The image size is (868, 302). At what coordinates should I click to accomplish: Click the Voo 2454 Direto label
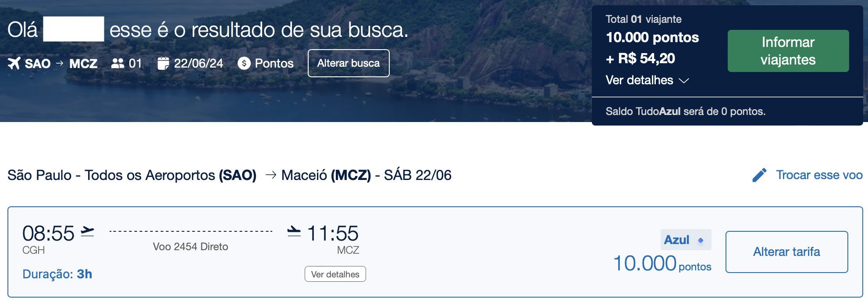(x=190, y=247)
